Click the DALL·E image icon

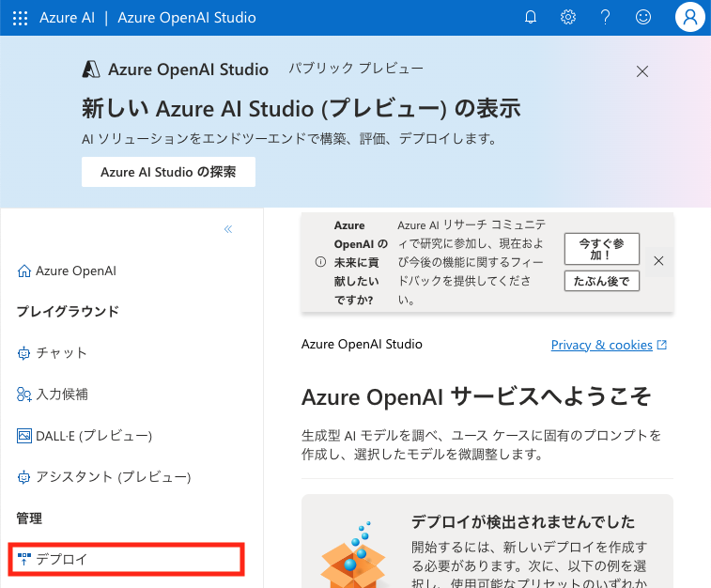pos(24,436)
